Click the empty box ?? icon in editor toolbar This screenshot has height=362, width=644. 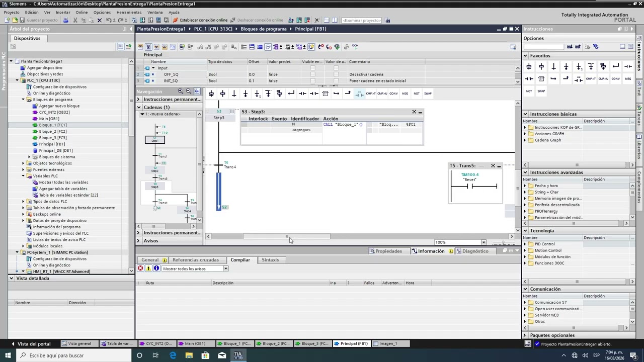(x=325, y=94)
